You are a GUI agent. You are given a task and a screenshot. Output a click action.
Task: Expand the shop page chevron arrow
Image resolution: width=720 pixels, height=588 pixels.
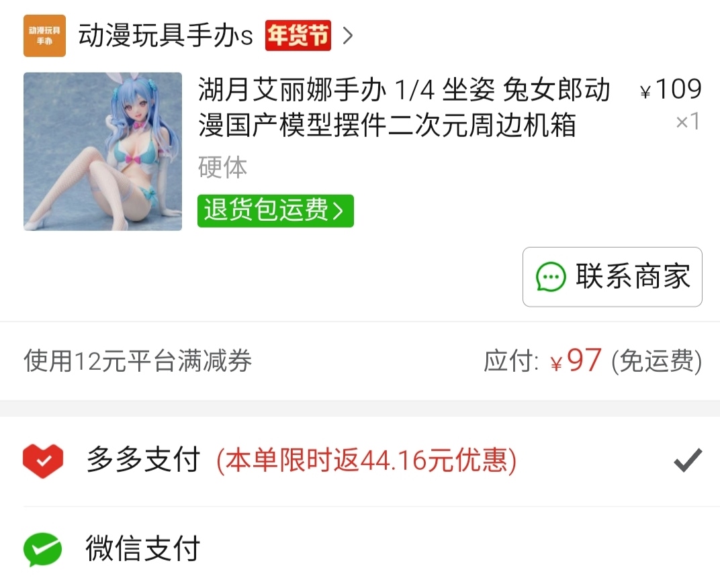pyautogui.click(x=348, y=36)
